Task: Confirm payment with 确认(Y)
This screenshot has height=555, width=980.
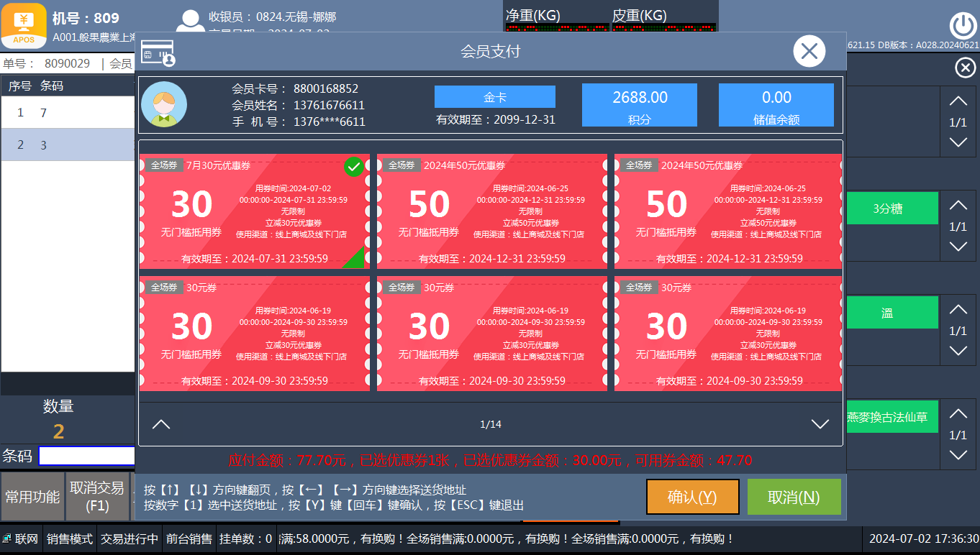Action: (x=693, y=497)
